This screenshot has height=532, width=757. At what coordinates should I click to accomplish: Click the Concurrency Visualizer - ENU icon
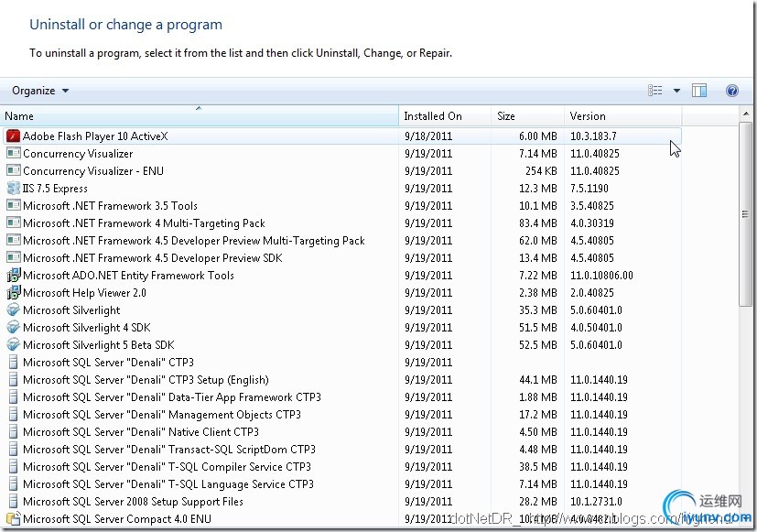[14, 171]
